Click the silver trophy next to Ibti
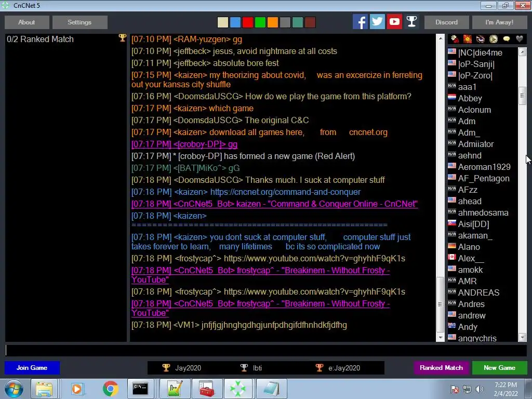532x399 pixels. pyautogui.click(x=244, y=368)
